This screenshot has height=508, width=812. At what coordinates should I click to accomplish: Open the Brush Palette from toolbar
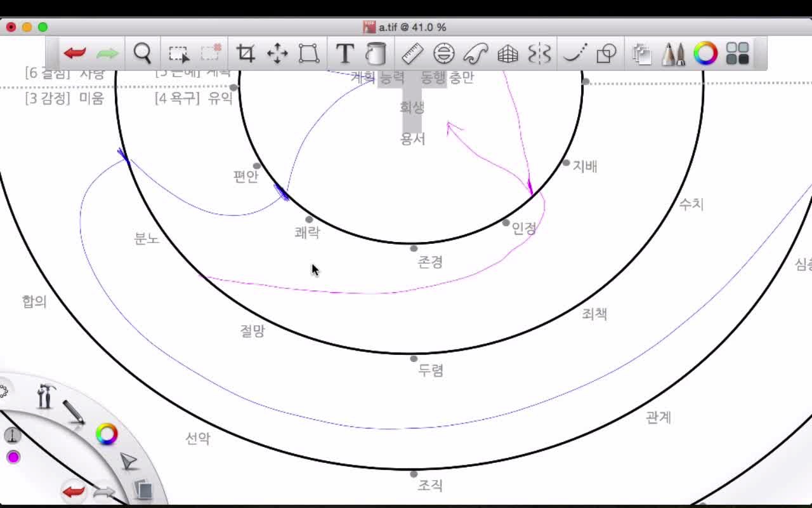(x=674, y=54)
